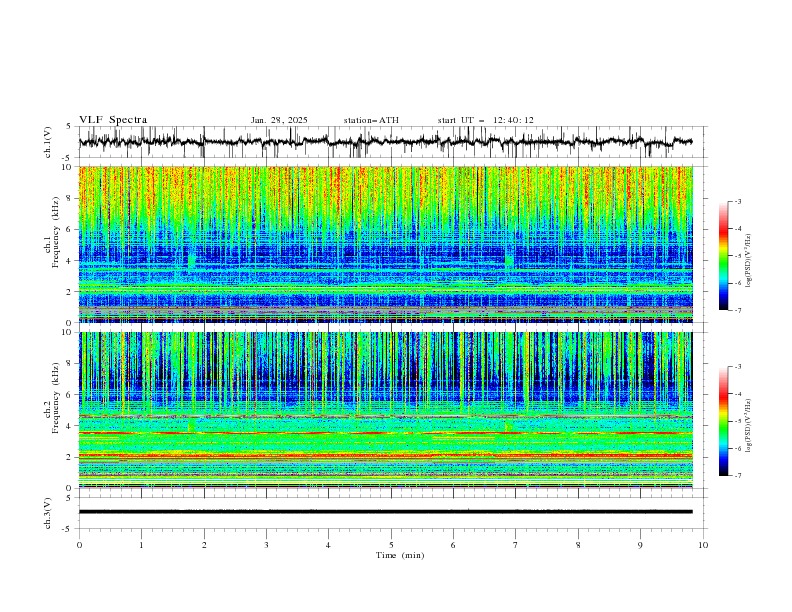792x612 pixels.
Task: Click the "-7" tick on ch.1 colorbar
Action: (737, 310)
